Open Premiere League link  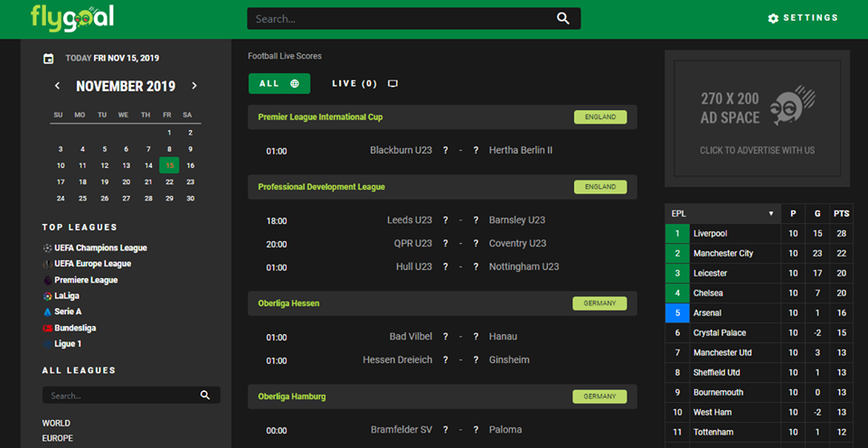tap(86, 280)
